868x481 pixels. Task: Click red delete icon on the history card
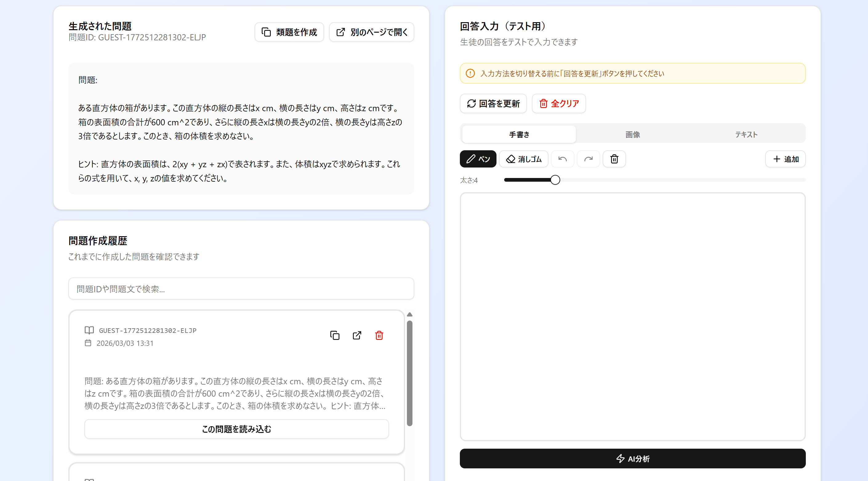(x=379, y=335)
